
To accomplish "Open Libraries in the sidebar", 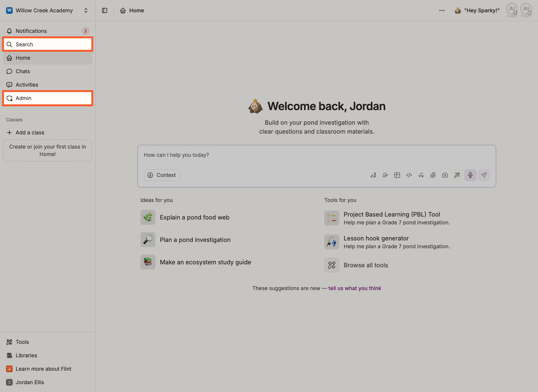I will [47, 355].
